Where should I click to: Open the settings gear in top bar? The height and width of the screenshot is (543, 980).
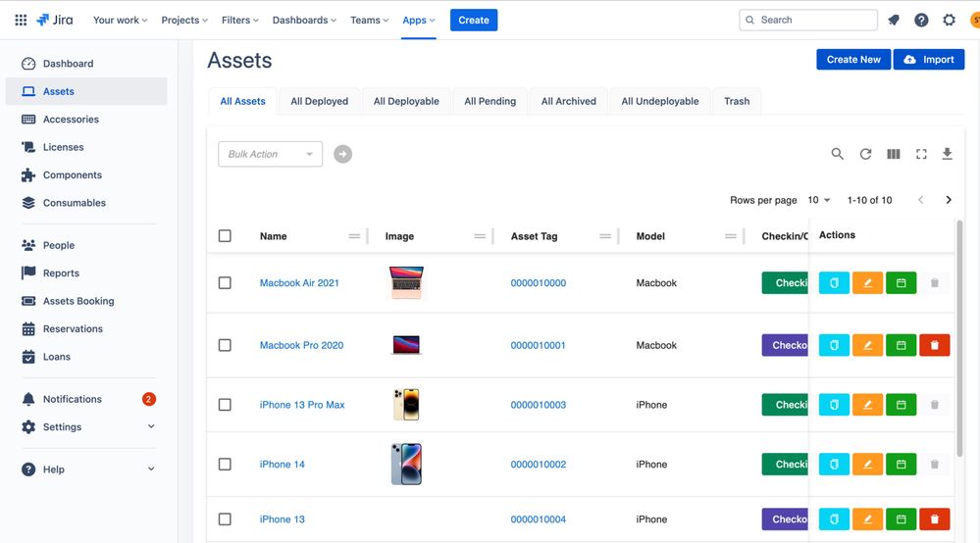[949, 20]
